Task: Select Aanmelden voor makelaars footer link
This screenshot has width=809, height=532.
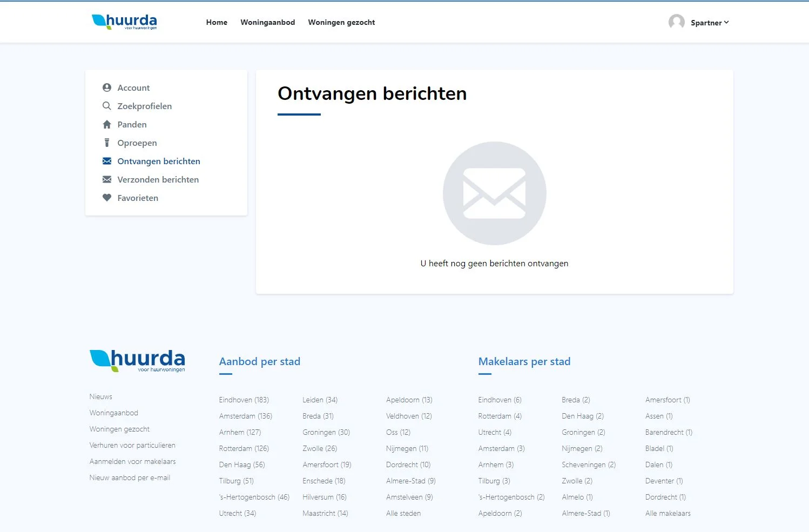Action: (132, 461)
